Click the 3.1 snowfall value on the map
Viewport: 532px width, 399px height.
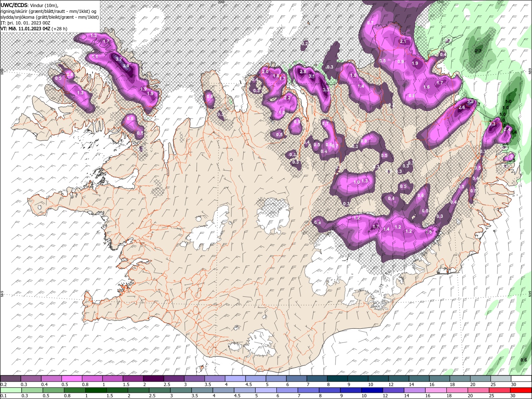pos(312,76)
